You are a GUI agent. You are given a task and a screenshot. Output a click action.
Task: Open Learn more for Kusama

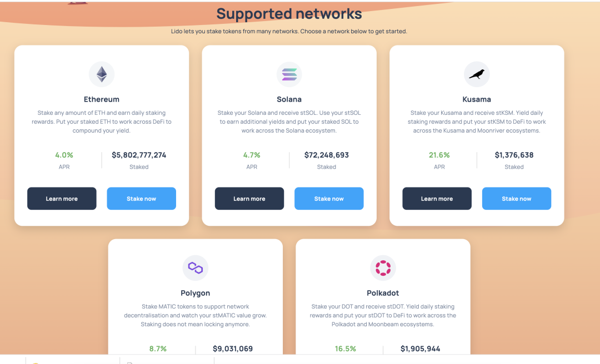(x=437, y=199)
